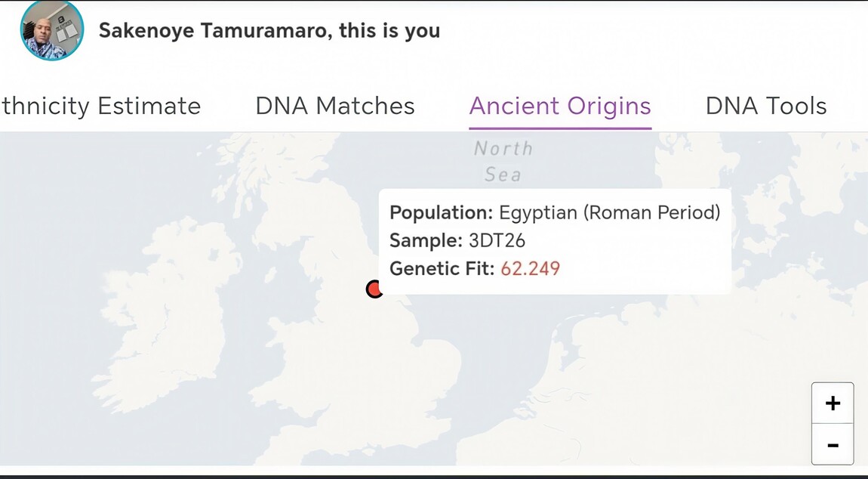The width and height of the screenshot is (868, 479).
Task: Click the North Sea map label
Action: point(503,162)
